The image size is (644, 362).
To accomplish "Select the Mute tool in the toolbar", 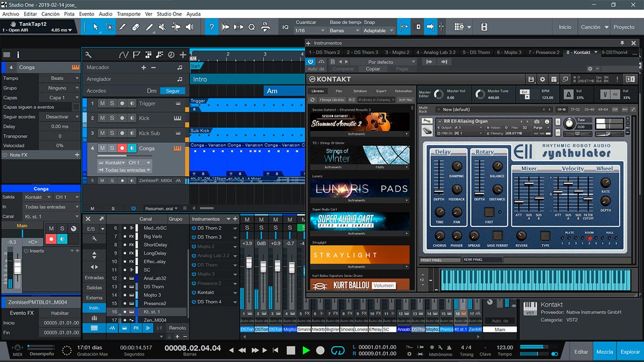I will pos(163,27).
